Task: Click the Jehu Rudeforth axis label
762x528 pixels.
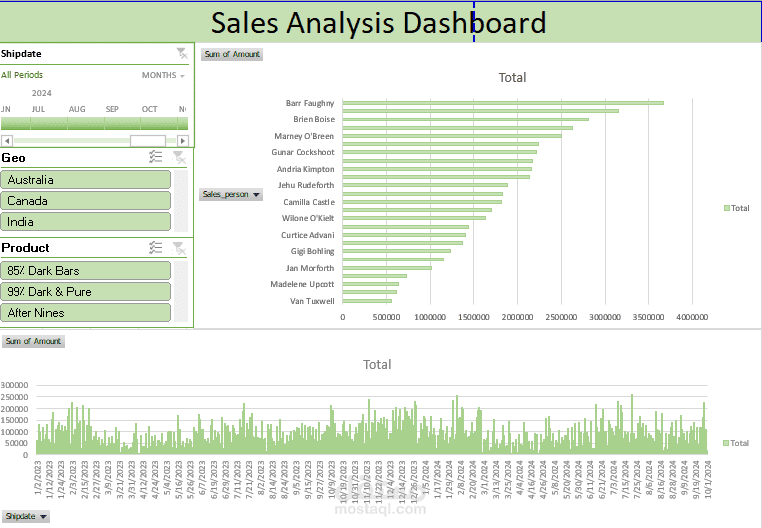Action: pyautogui.click(x=306, y=185)
